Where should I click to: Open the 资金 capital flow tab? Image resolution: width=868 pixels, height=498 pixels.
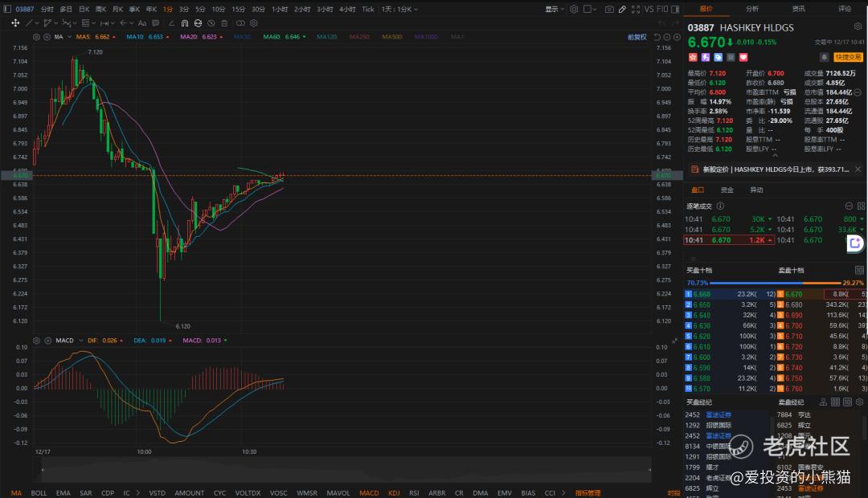tap(727, 190)
